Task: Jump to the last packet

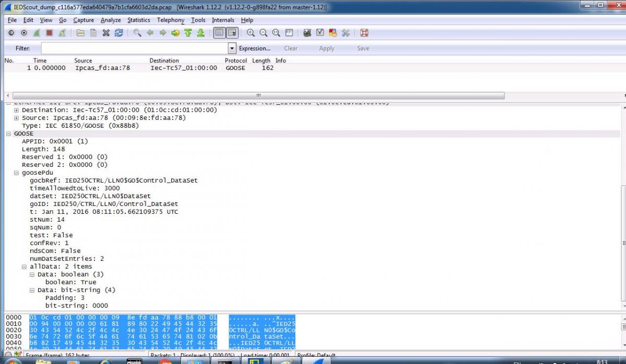Action: [x=200, y=33]
